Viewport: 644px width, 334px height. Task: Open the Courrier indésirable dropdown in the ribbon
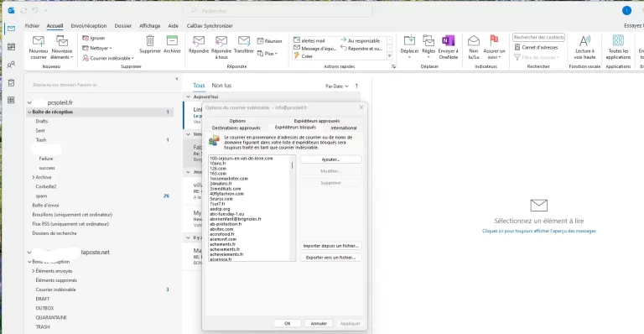(x=108, y=59)
